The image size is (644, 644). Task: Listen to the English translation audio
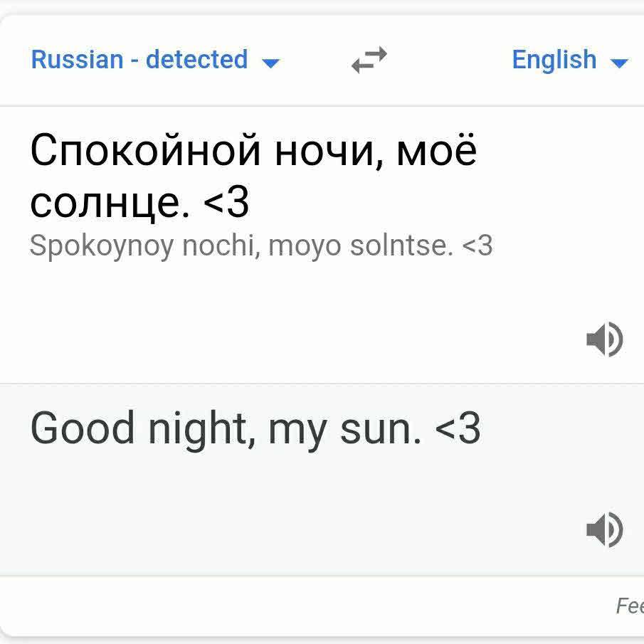coord(604,530)
